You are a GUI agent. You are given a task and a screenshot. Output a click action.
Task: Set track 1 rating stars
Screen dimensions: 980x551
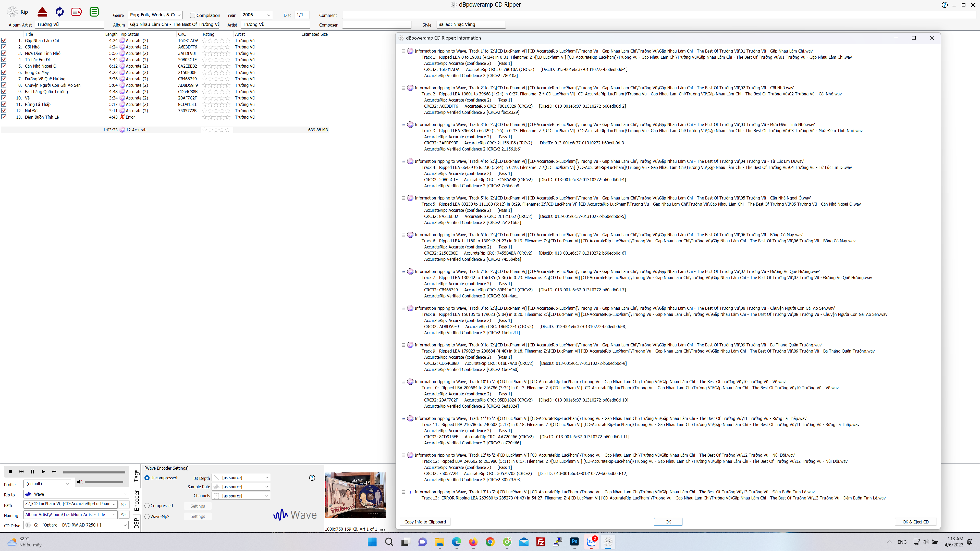pyautogui.click(x=216, y=41)
